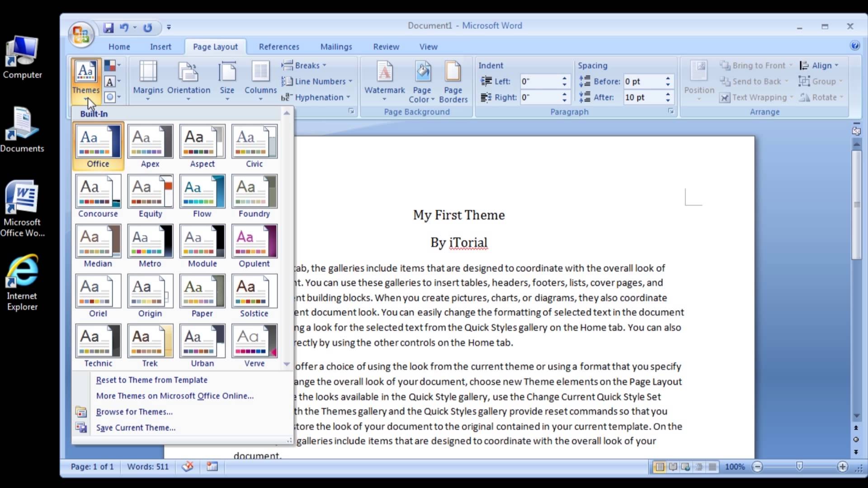Open the Size page settings icon
The height and width of the screenshot is (488, 868).
click(x=227, y=81)
